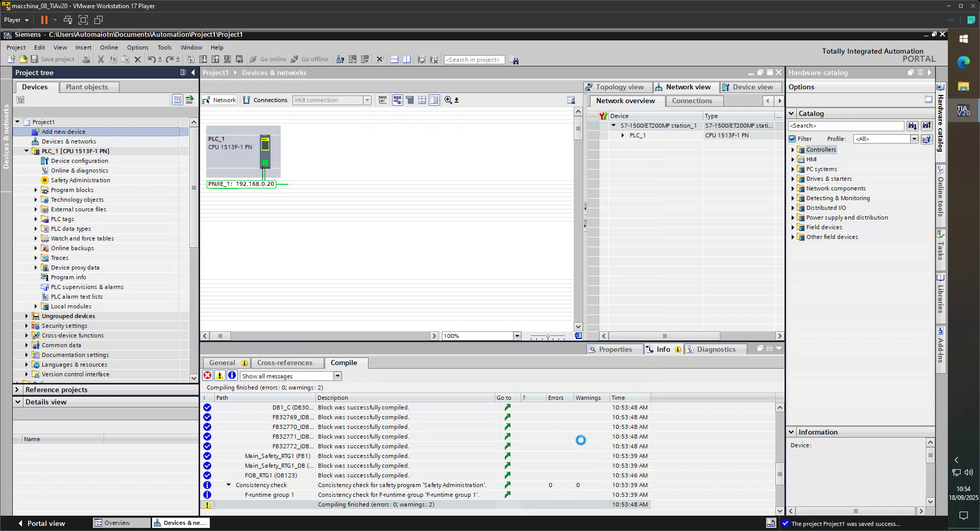Switch to the Topology view tab

point(617,87)
